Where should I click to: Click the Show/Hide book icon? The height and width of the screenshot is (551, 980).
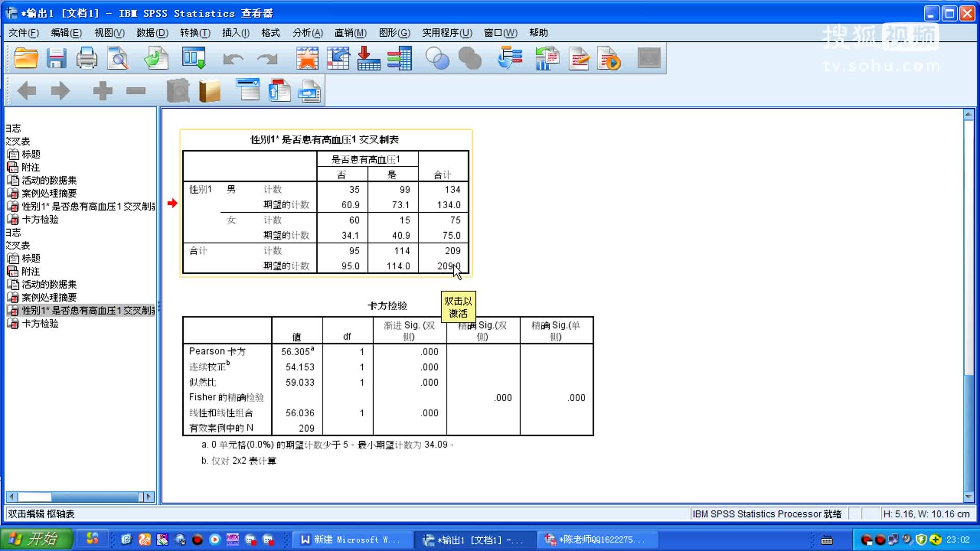pyautogui.click(x=209, y=91)
